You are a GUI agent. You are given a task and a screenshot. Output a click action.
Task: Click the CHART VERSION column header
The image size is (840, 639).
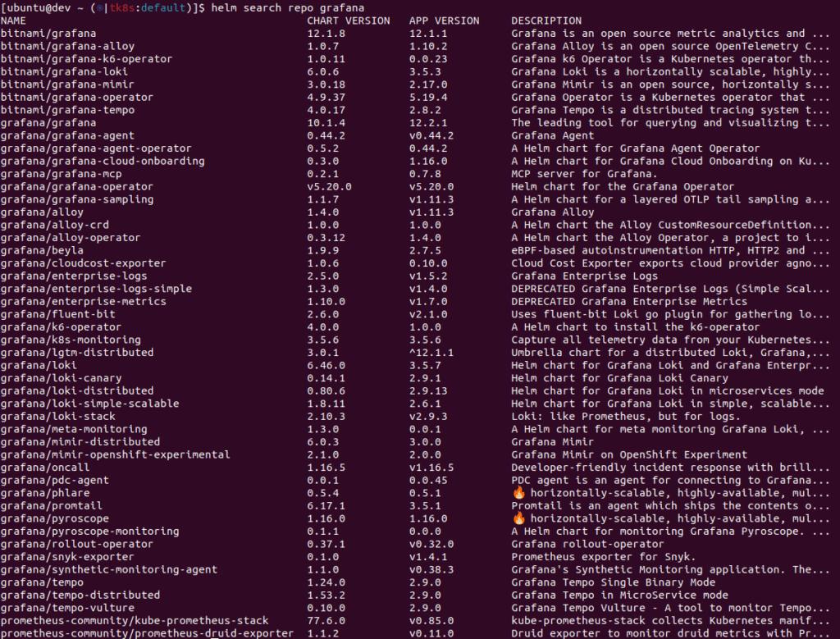pos(349,21)
